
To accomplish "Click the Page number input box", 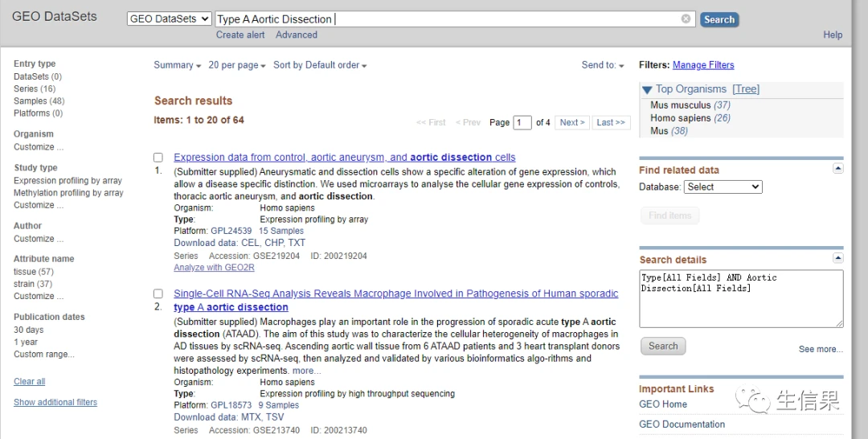I will [x=522, y=122].
